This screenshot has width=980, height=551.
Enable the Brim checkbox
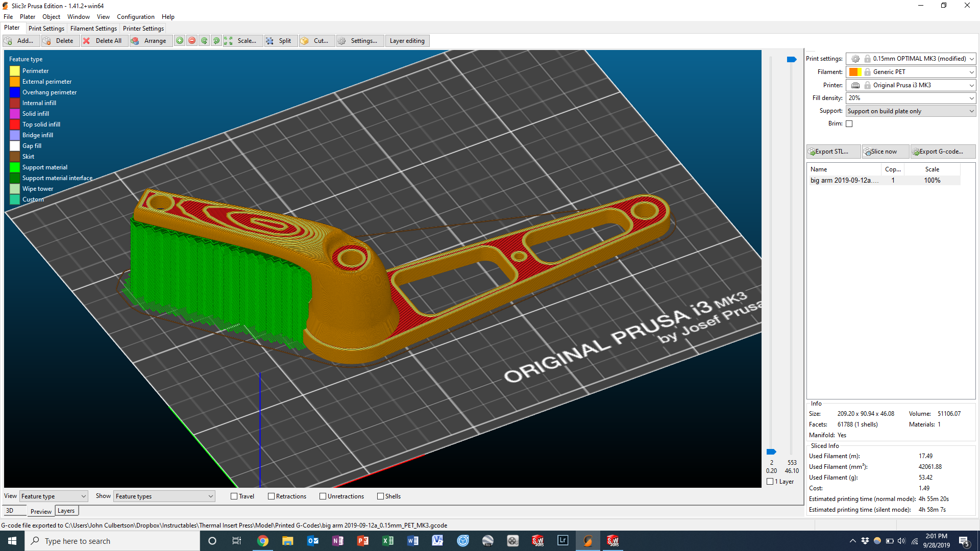tap(849, 124)
